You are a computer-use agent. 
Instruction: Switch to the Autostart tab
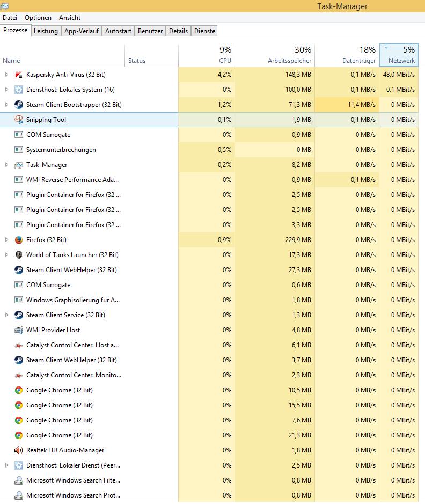pos(118,31)
